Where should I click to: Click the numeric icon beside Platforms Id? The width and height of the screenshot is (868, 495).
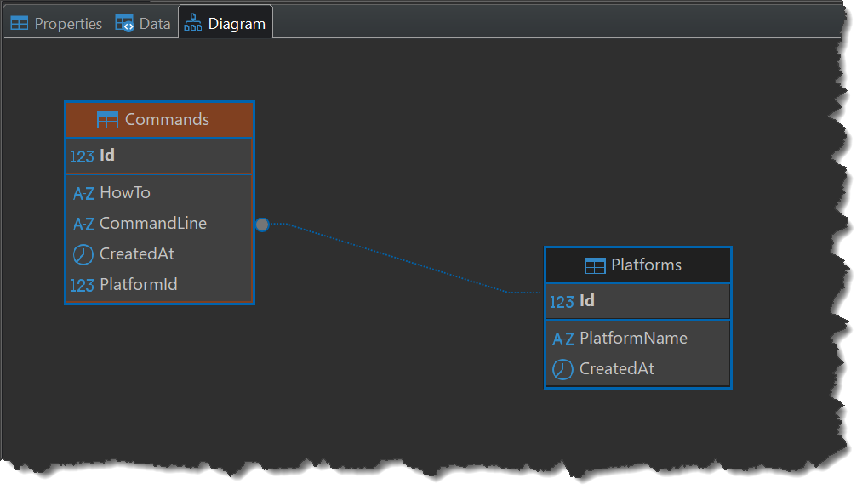[x=562, y=302]
